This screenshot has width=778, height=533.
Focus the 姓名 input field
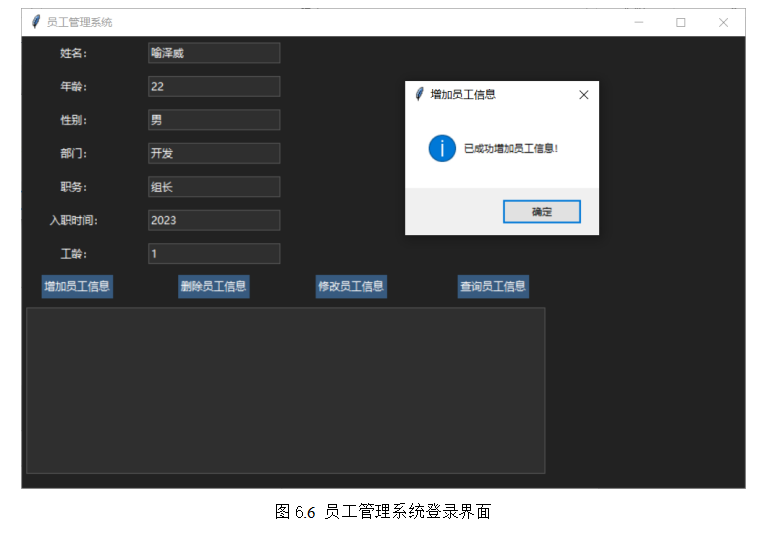pyautogui.click(x=214, y=53)
